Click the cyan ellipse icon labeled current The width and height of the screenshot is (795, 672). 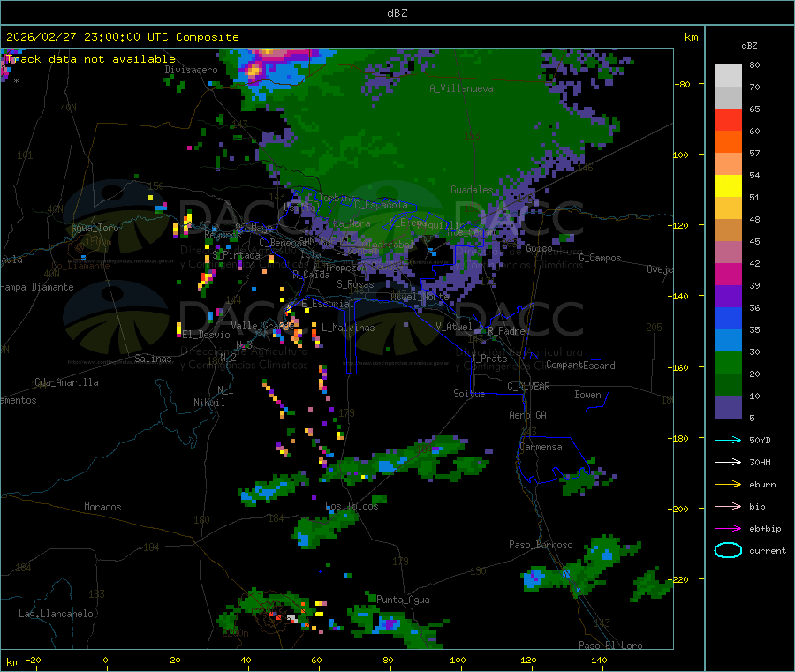point(728,550)
